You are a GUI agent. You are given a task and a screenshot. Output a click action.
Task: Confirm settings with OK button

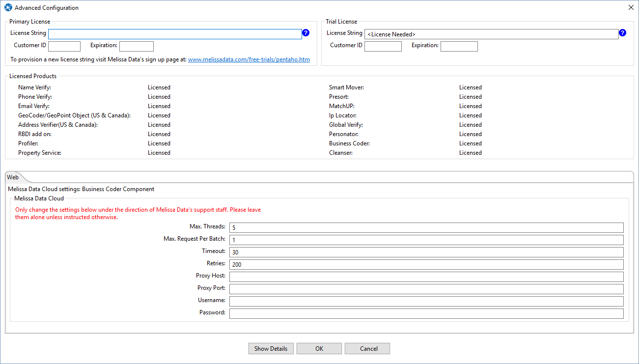tap(319, 349)
